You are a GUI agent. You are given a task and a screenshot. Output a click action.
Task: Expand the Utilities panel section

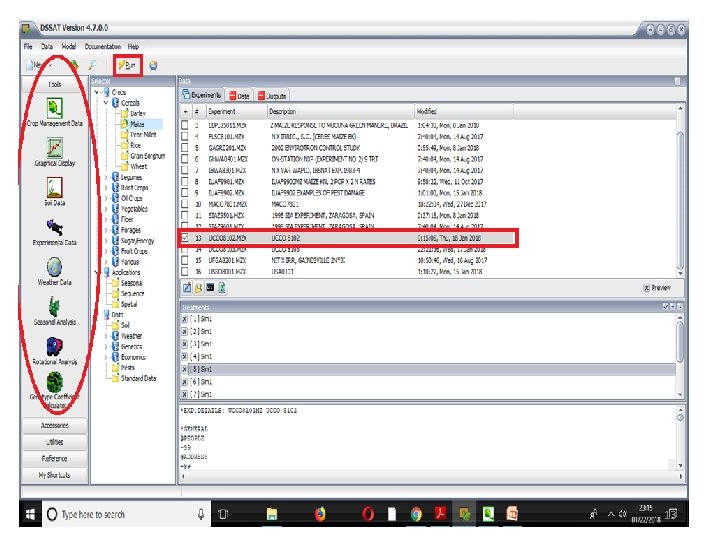tap(55, 442)
